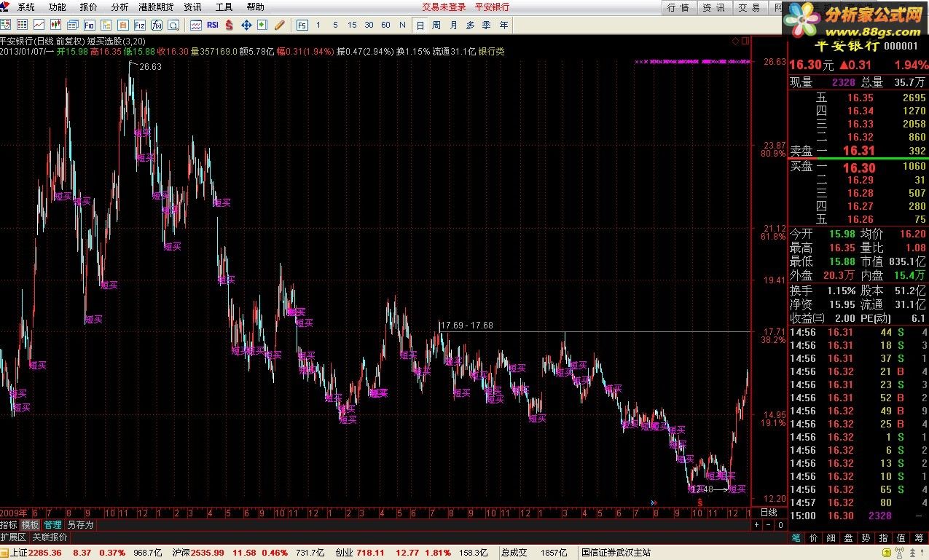The image size is (929, 560).
Task: Open the 功能 menu
Action: [57, 7]
